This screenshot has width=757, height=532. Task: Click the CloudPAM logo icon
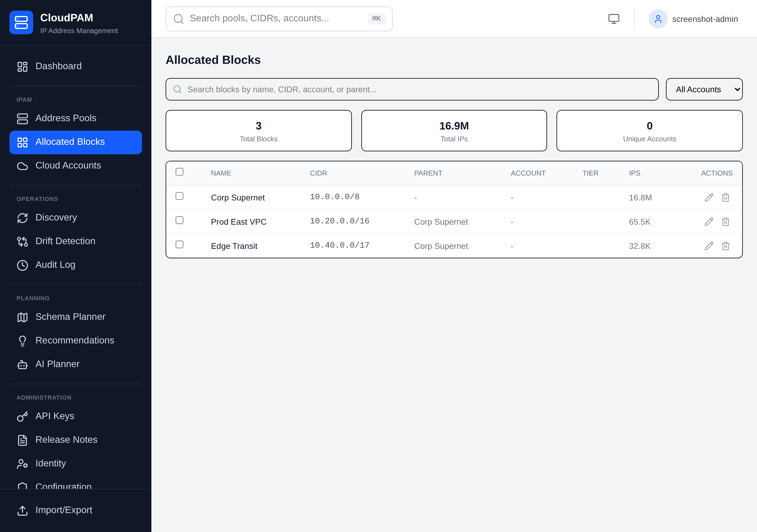[21, 22]
